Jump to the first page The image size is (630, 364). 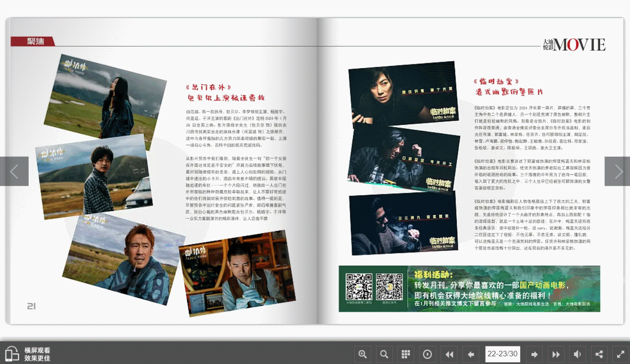point(449,354)
